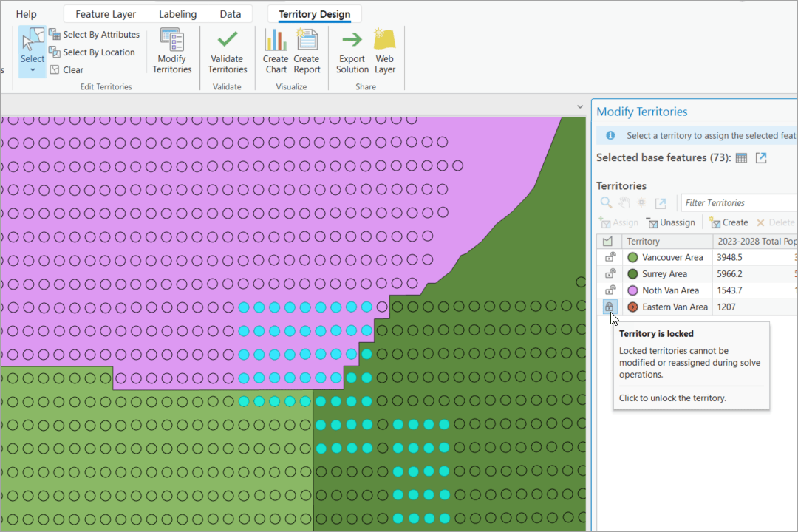The image size is (798, 532).
Task: Click in the Filter Territories field
Action: (x=739, y=202)
